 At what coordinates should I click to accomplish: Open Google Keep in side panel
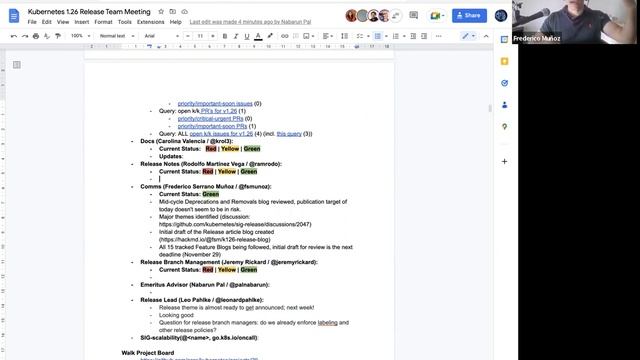504,61
